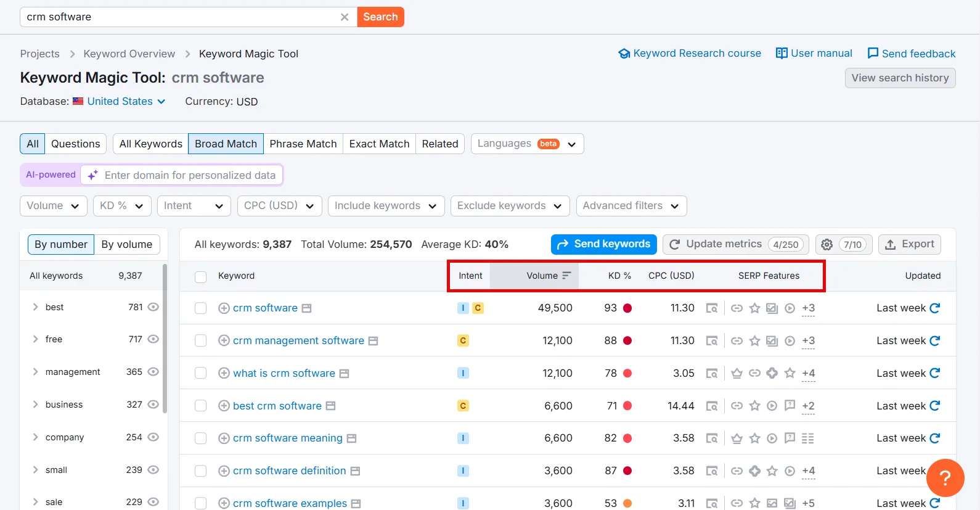Switch to Questions tab
This screenshot has width=980, height=510.
pos(76,144)
